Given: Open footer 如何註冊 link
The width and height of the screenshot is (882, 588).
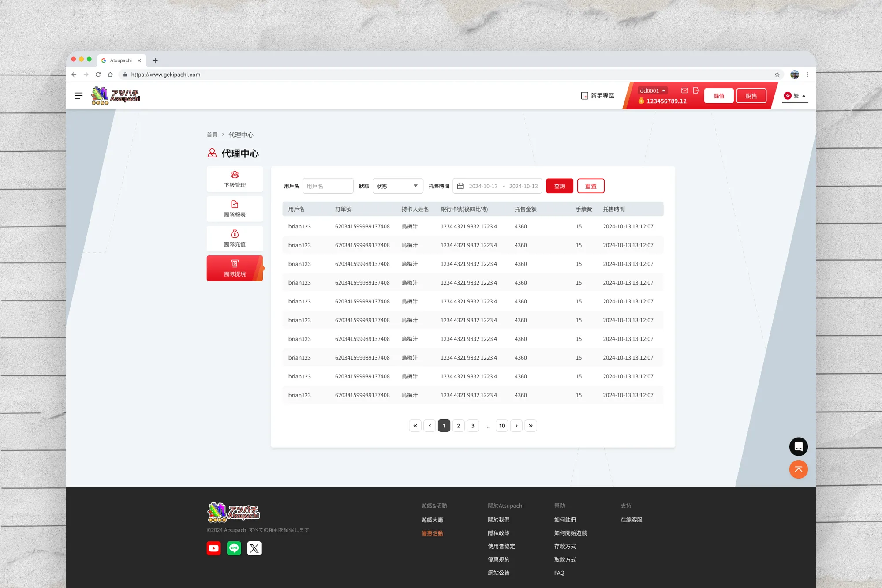Looking at the screenshot, I should coord(565,520).
